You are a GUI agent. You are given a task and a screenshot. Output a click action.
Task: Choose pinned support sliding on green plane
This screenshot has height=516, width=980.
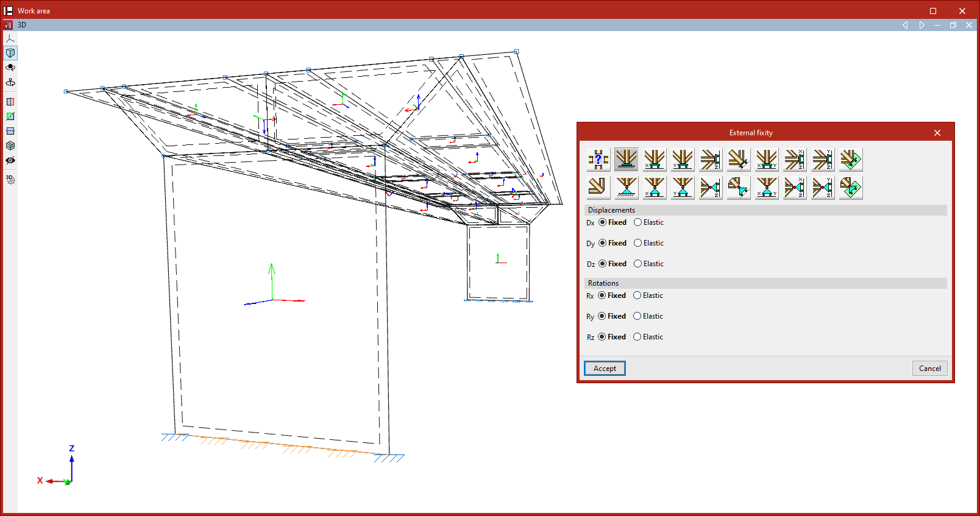pyautogui.click(x=851, y=188)
